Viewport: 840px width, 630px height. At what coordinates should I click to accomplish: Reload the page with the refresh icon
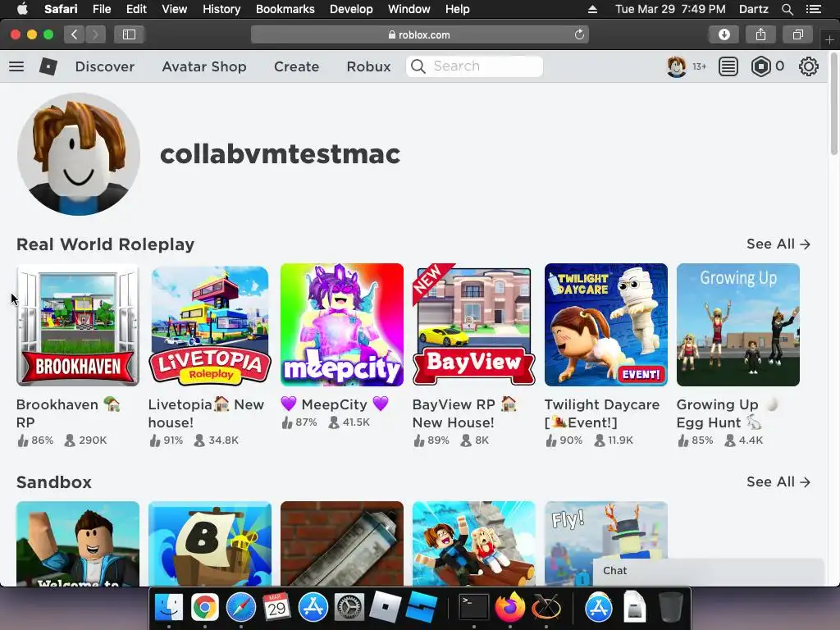tap(579, 34)
